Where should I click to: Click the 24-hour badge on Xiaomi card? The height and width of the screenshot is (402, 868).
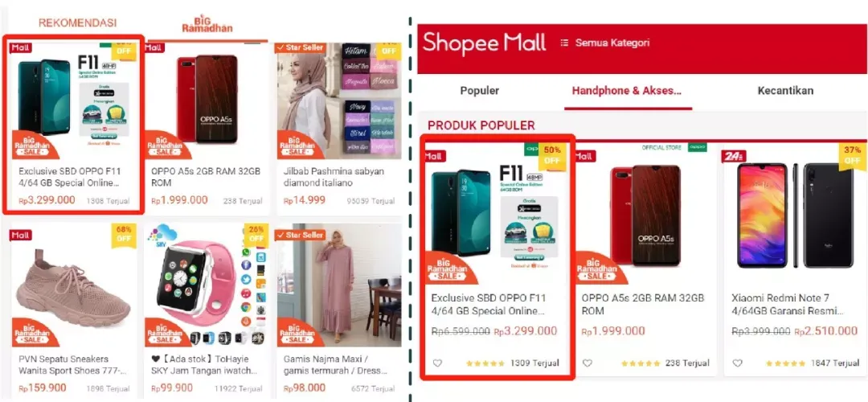tap(734, 156)
